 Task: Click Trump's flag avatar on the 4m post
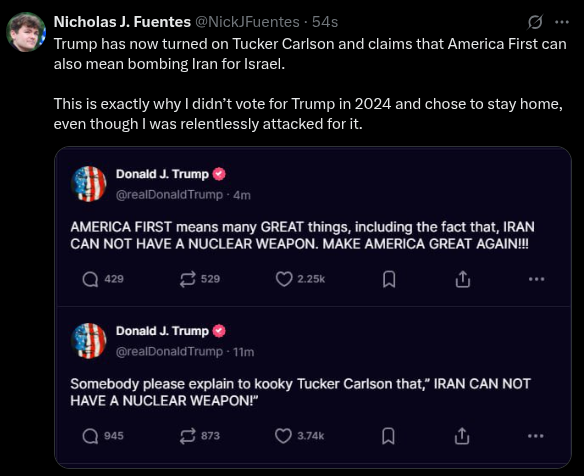click(89, 184)
